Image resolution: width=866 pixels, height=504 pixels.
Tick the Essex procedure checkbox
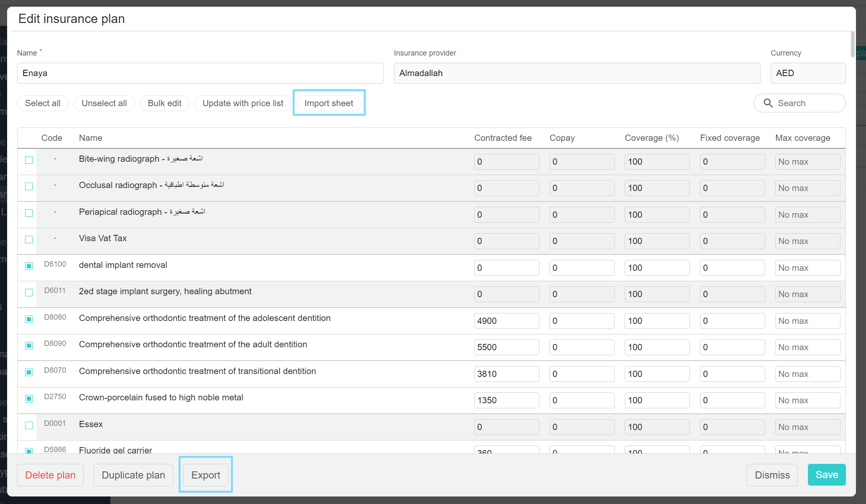click(x=29, y=425)
